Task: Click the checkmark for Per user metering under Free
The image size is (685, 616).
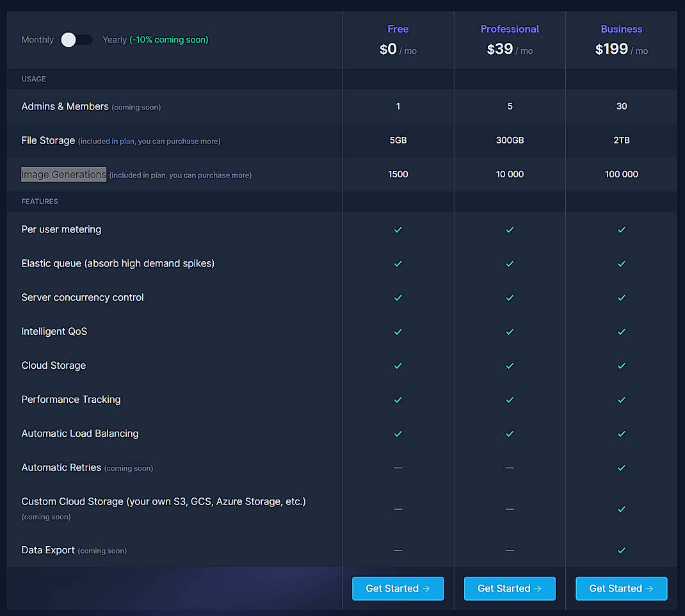Action: pos(398,229)
